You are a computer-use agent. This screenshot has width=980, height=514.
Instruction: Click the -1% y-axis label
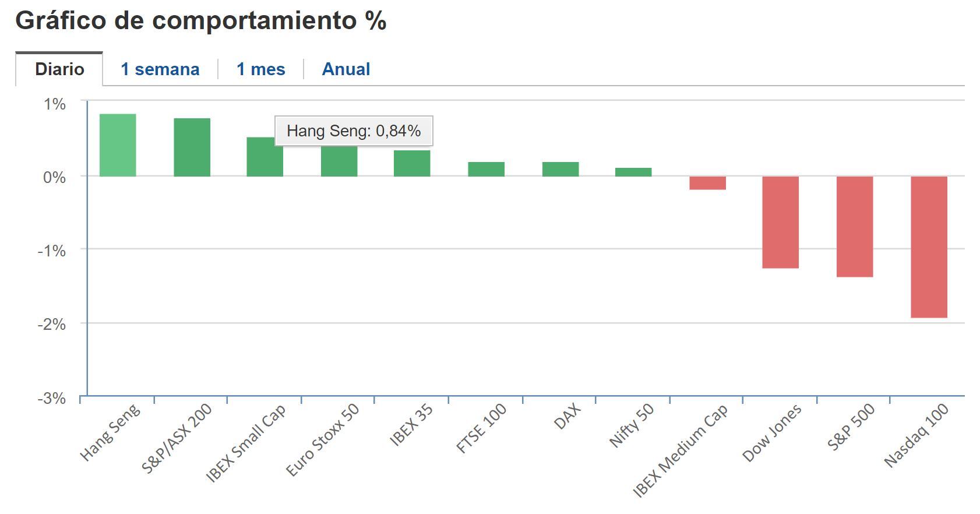click(52, 251)
